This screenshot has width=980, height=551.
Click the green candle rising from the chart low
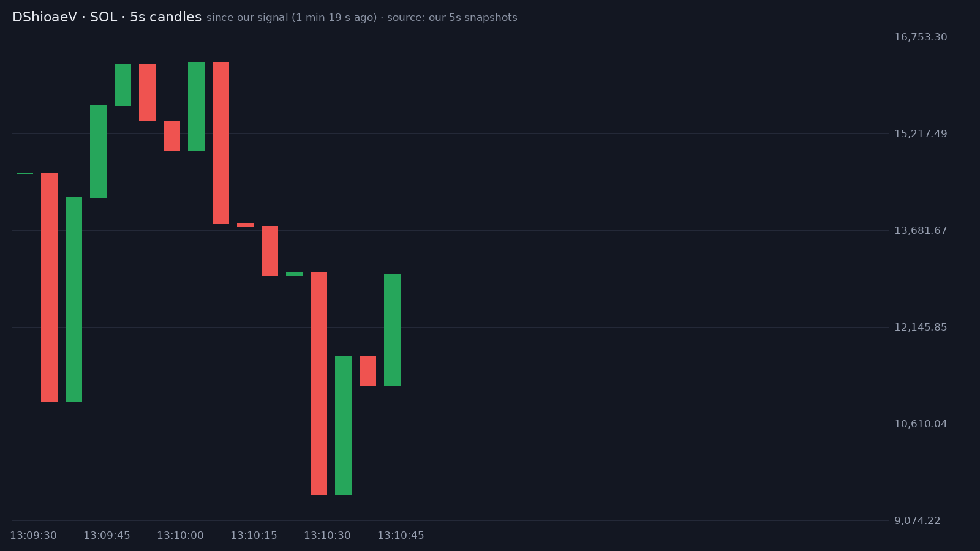pos(344,425)
